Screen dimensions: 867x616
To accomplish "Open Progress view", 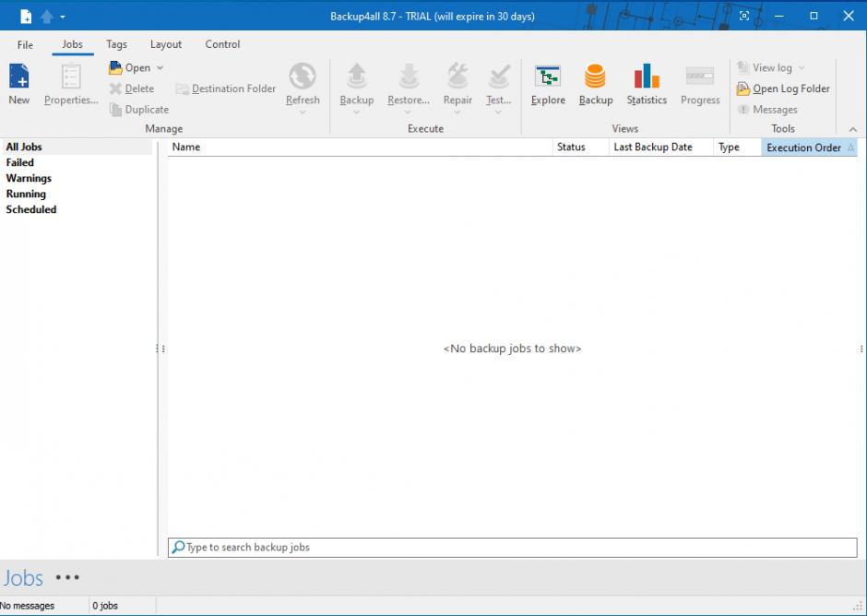I will pos(700,84).
